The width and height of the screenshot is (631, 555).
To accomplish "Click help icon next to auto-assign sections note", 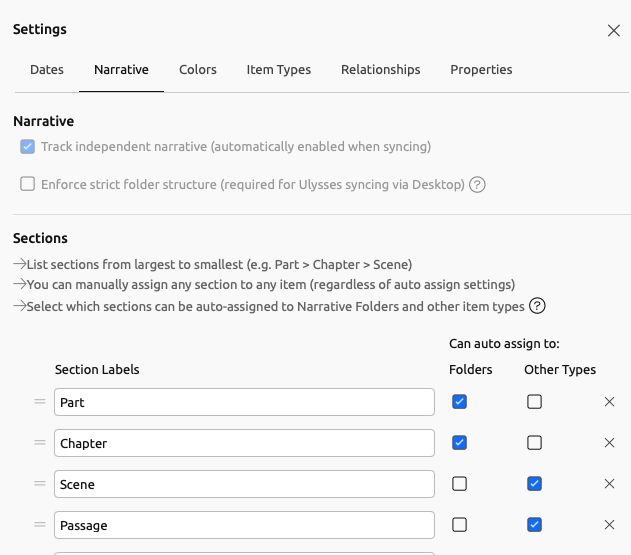I will 537,306.
